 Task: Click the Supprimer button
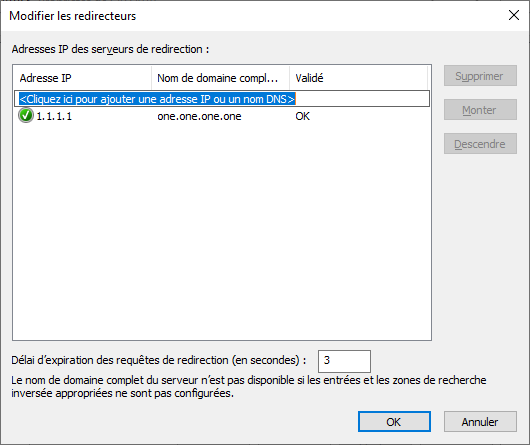[480, 76]
